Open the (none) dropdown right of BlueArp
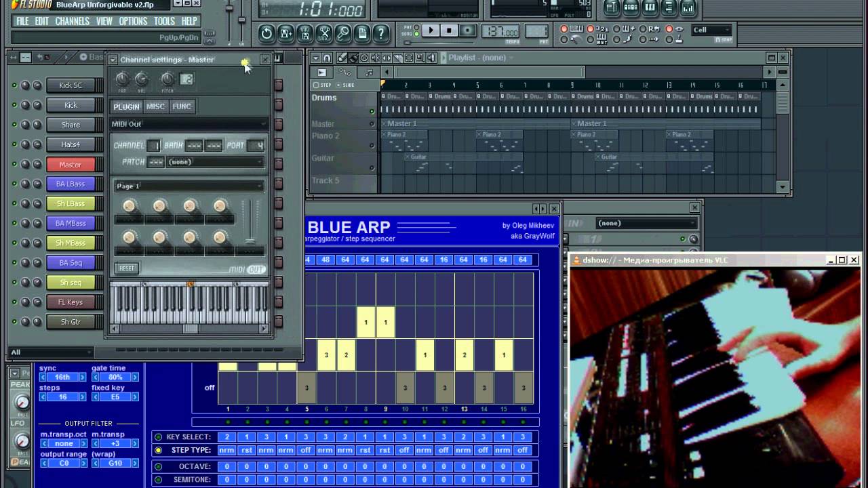The width and height of the screenshot is (868, 488). (646, 223)
